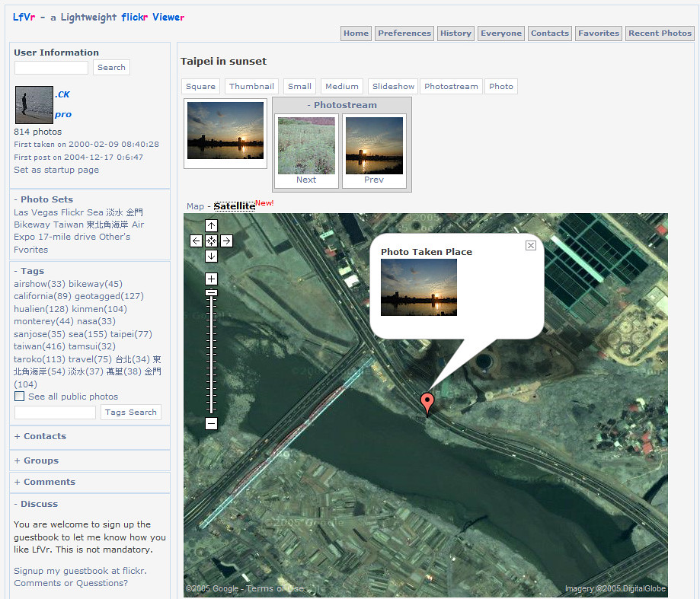The width and height of the screenshot is (700, 599).
Task: Click the user Search button
Action: point(112,67)
